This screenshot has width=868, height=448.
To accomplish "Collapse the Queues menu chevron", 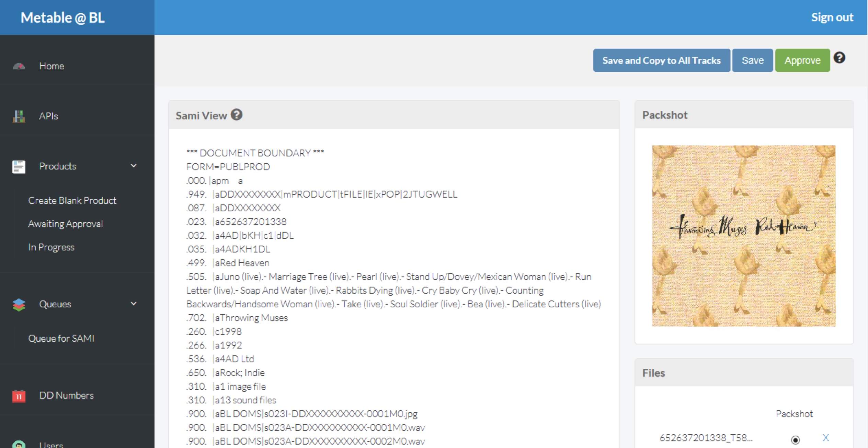I will [x=134, y=304].
